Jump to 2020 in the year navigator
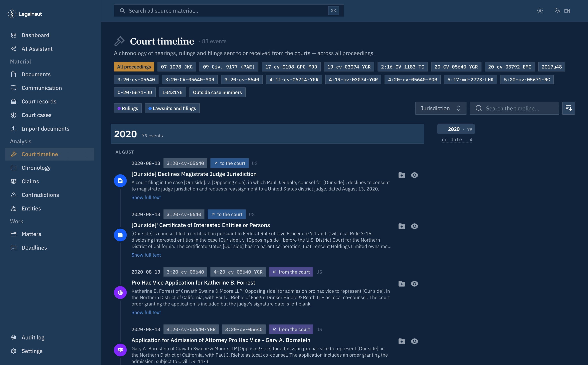The image size is (588, 365). [x=456, y=129]
